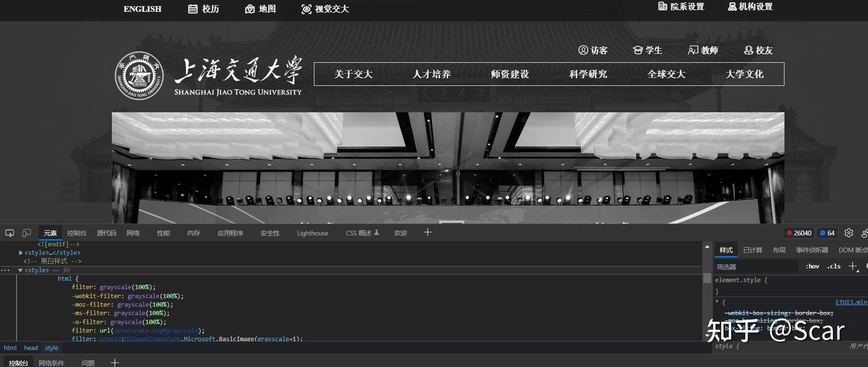868x367 pixels.
Task: Toggle :hov element state panel
Action: [x=812, y=267]
